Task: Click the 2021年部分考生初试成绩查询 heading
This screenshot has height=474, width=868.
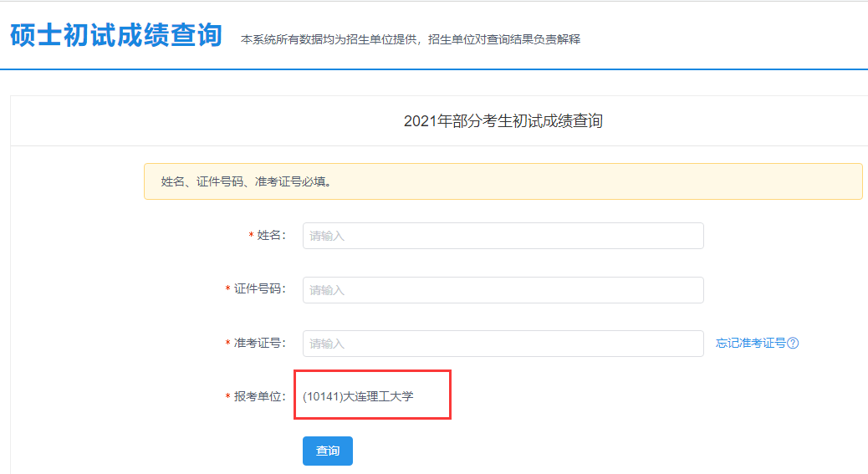Action: coord(503,121)
